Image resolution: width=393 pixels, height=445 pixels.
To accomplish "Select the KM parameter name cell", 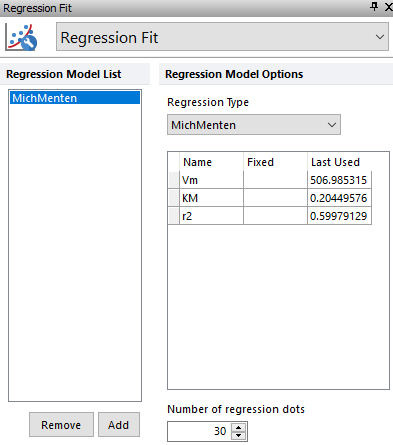I will coord(211,198).
